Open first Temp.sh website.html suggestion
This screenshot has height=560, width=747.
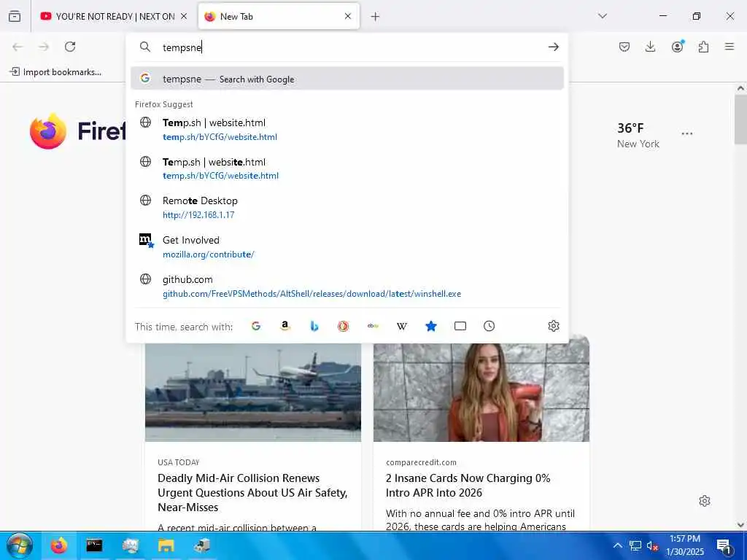pyautogui.click(x=347, y=130)
